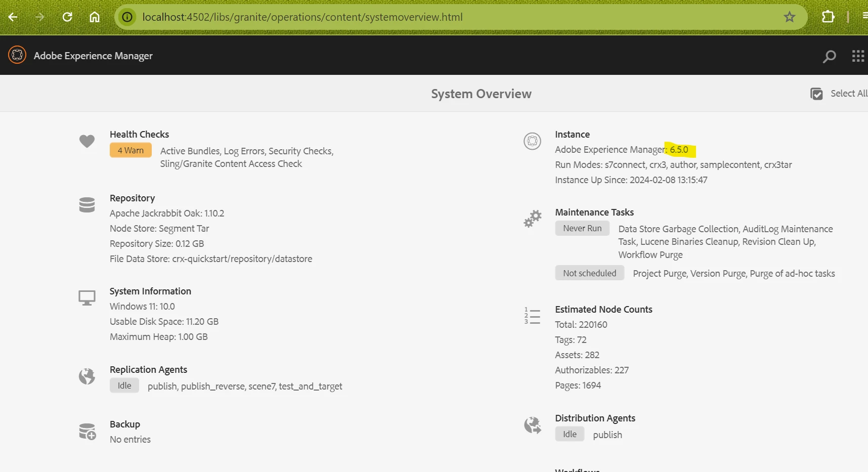Open Adobe Experience Manager title link
The width and height of the screenshot is (868, 472).
click(93, 56)
